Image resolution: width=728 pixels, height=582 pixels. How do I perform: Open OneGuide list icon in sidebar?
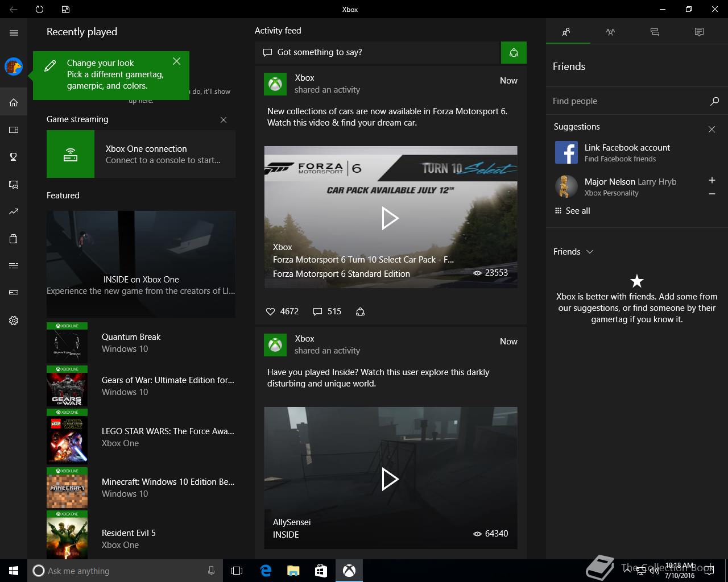pos(14,265)
